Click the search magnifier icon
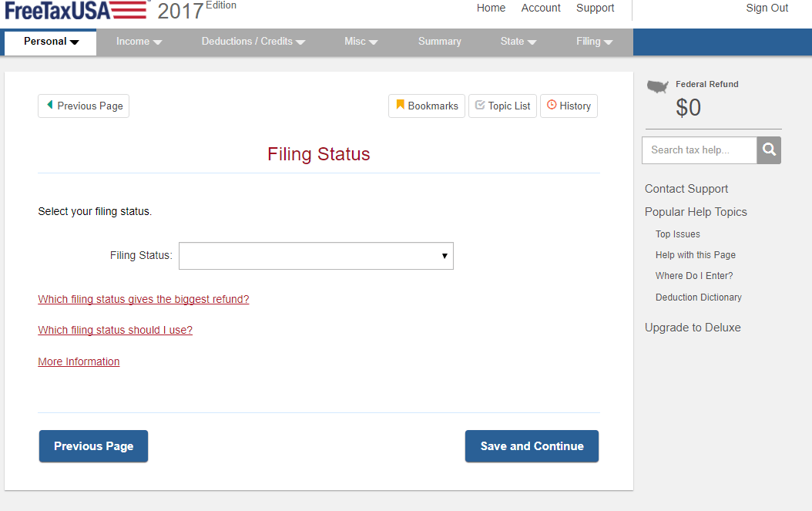Viewport: 812px width, 511px height. coord(768,150)
